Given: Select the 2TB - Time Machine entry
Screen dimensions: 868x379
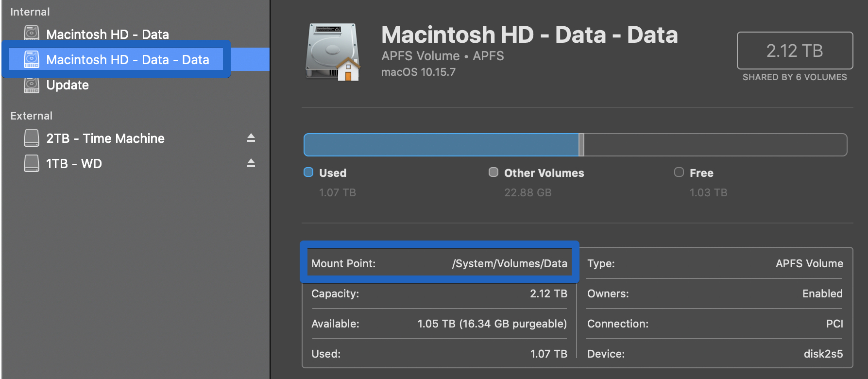Looking at the screenshot, I should (105, 138).
